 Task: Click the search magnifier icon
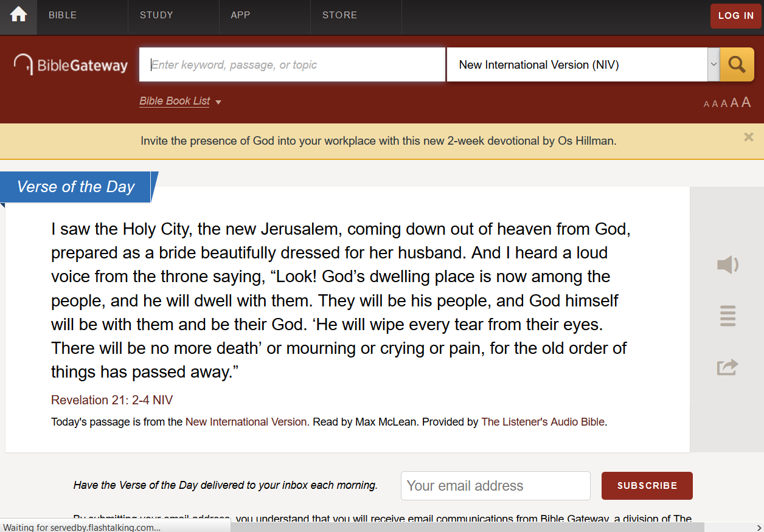pyautogui.click(x=737, y=64)
